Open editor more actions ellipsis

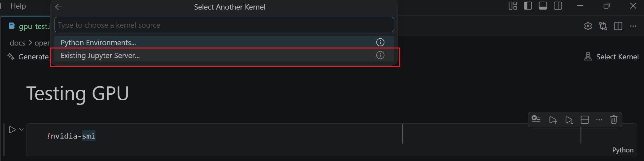click(x=633, y=26)
